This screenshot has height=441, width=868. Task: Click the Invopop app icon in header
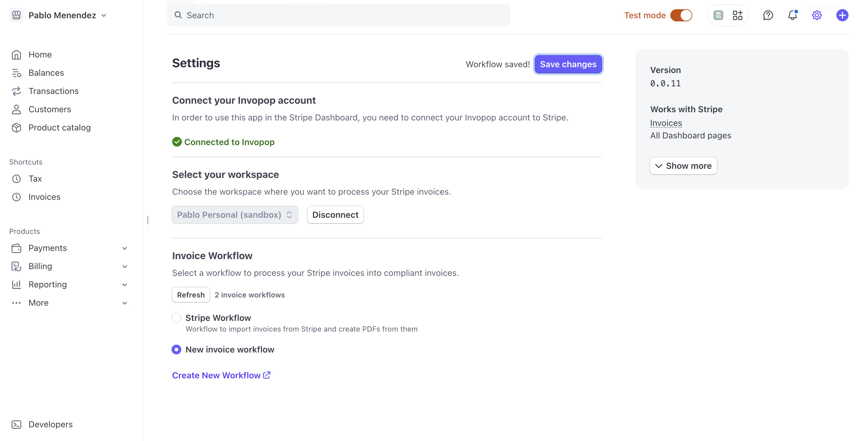pyautogui.click(x=718, y=15)
